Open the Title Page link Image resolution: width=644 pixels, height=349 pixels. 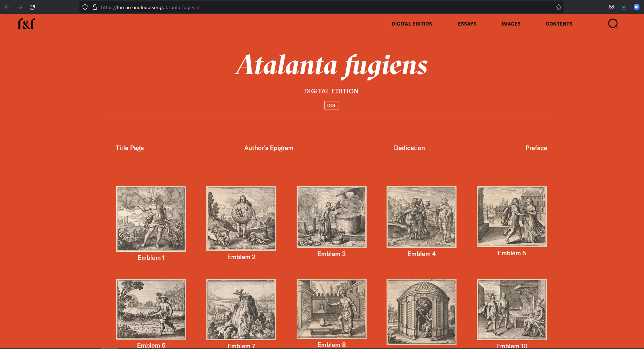tap(130, 148)
